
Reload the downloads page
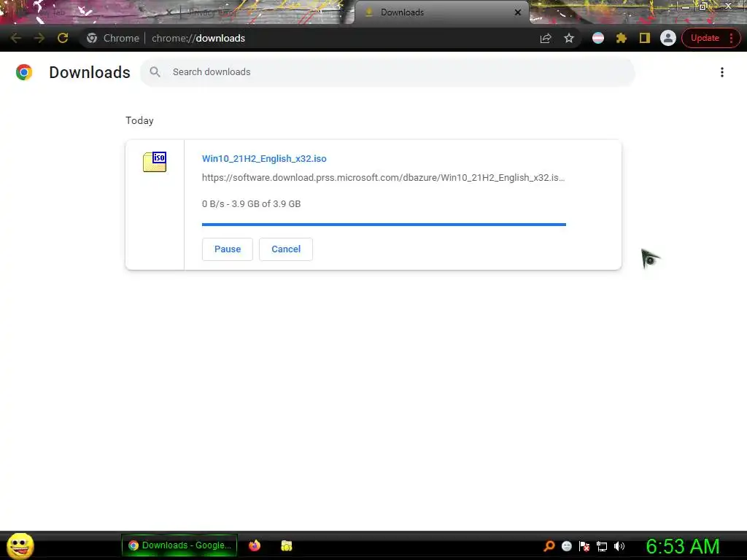pos(63,38)
